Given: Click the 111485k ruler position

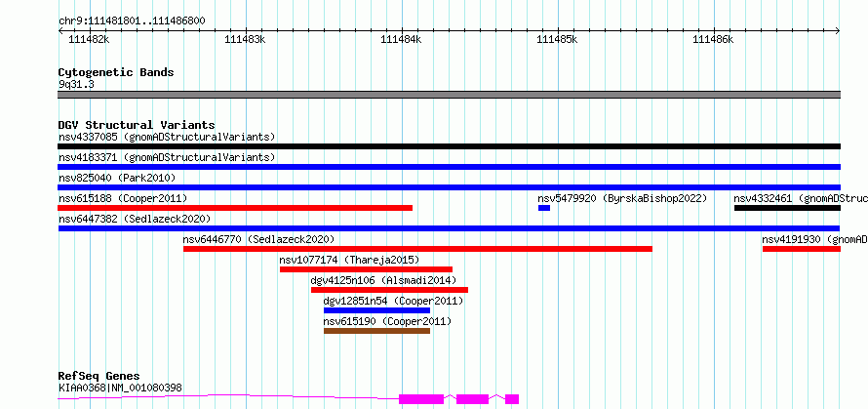Looking at the screenshot, I should coord(558,39).
